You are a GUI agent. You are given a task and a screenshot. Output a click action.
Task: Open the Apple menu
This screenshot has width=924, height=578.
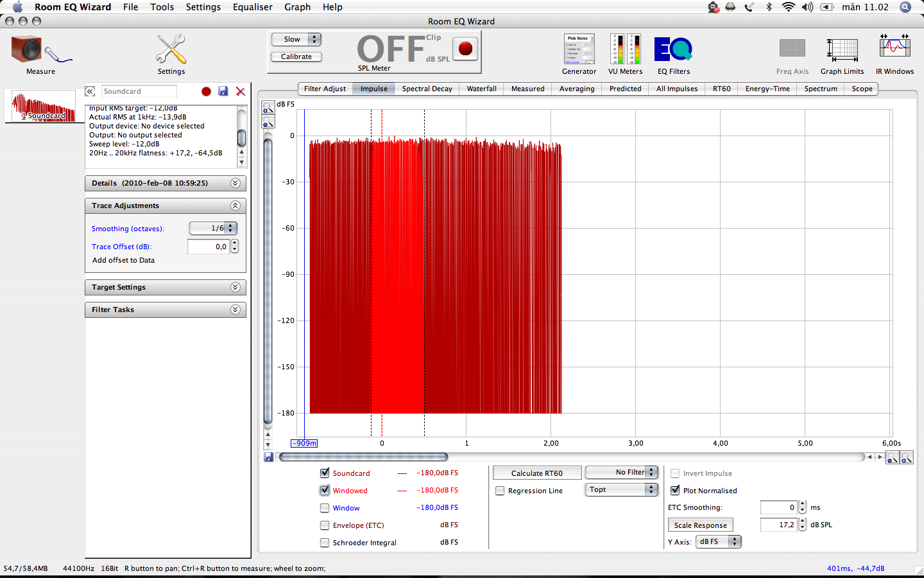[17, 7]
